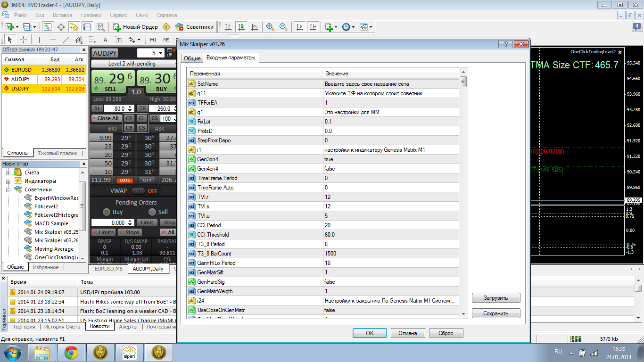The image size is (644, 362).
Task: Open the EURUSD,M5 chart tab
Action: click(x=108, y=269)
